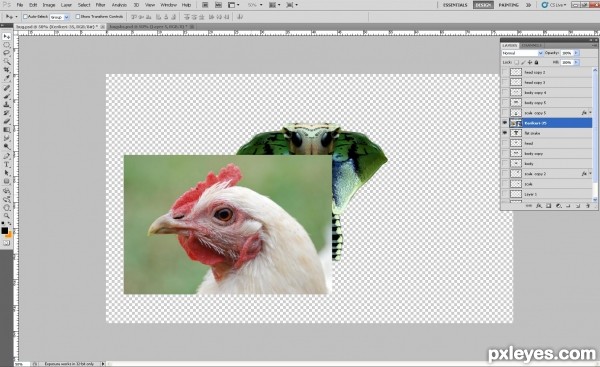
Task: Select the Move tool in toolbox
Action: (x=7, y=37)
